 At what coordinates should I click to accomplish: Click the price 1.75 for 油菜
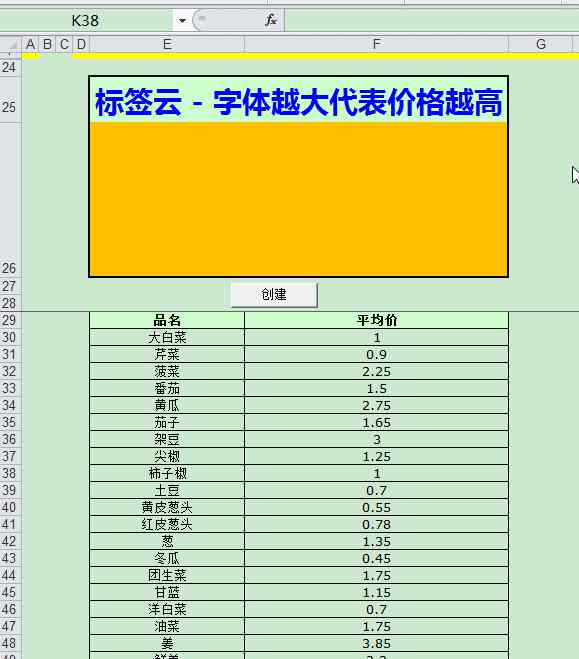[x=376, y=627]
